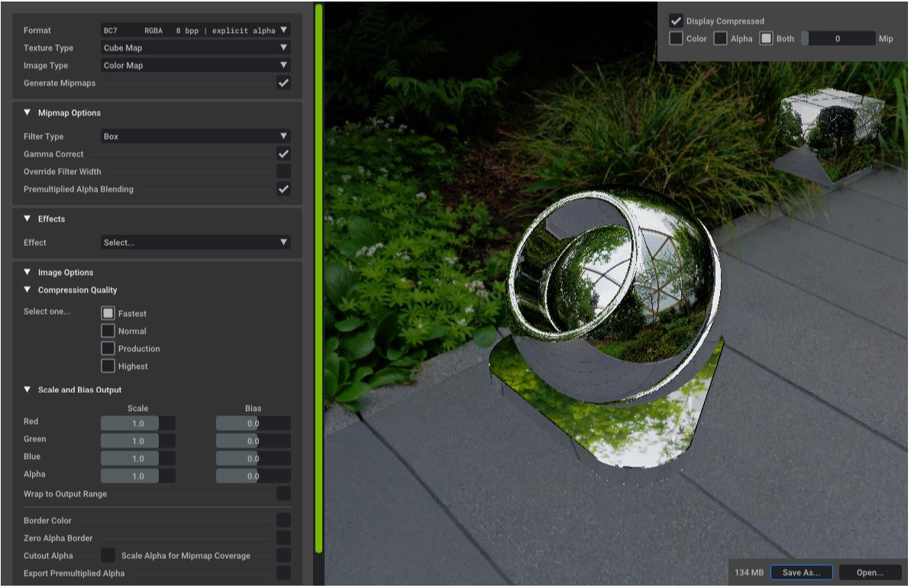Enable the Cutout Alpha checkbox
Image resolution: width=911 pixels, height=588 pixels.
pyautogui.click(x=108, y=555)
